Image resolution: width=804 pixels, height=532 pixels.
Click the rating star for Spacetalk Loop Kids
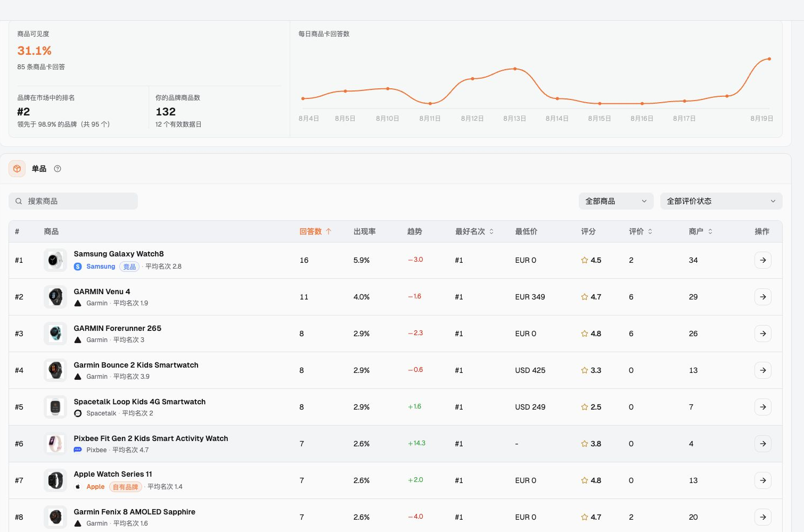[585, 407]
